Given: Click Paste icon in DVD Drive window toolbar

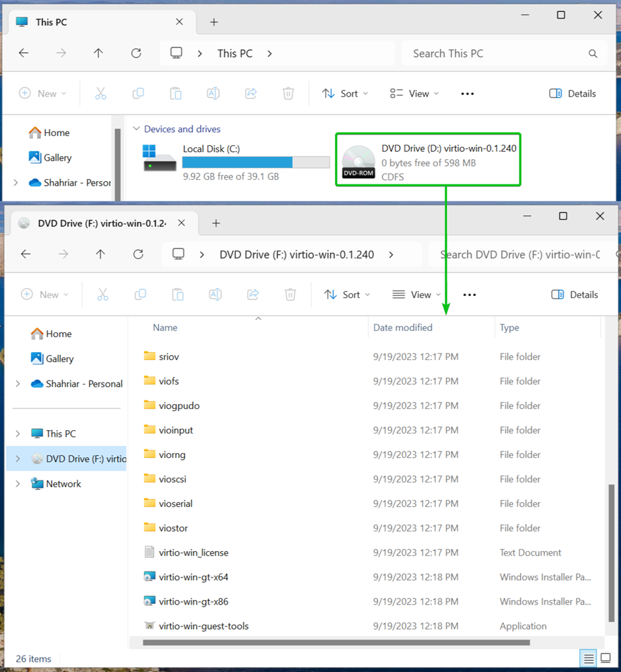Looking at the screenshot, I should [x=178, y=295].
